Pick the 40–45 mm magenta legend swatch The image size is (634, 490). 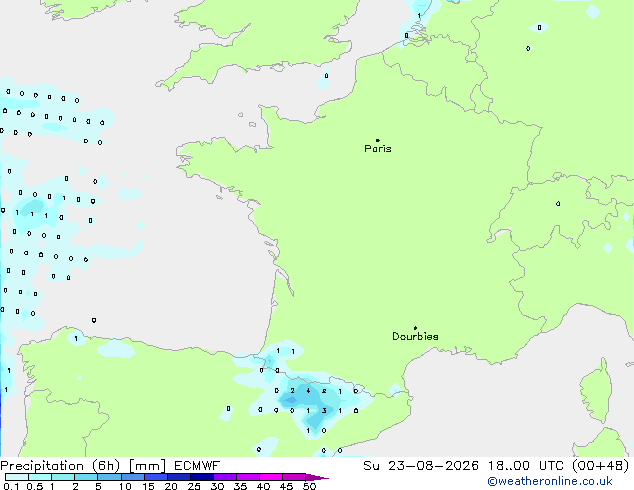click(271, 477)
